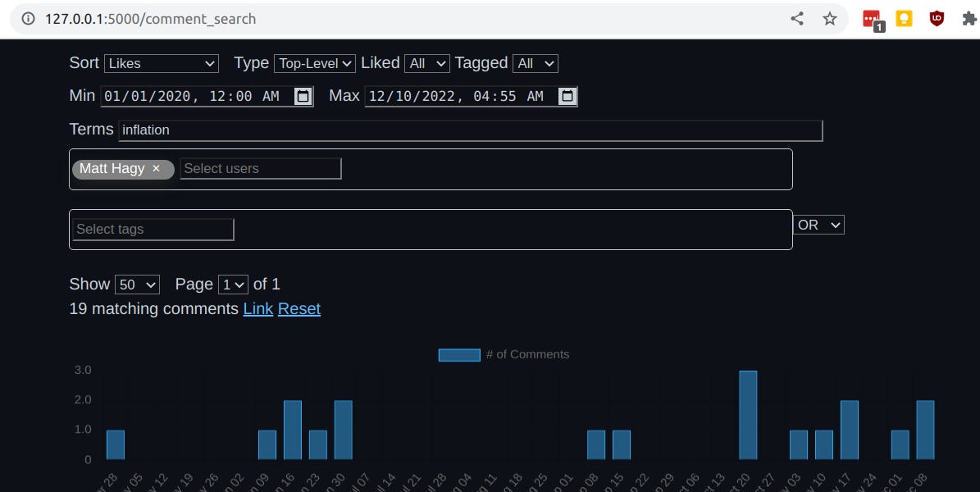Open the uBlock Origin extension
This screenshot has width=980, height=492.
[x=936, y=16]
